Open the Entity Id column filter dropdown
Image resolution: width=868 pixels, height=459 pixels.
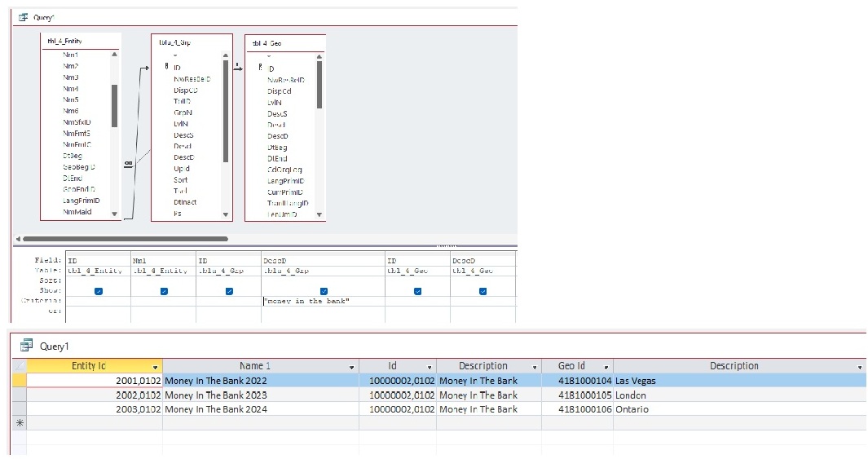(x=155, y=367)
